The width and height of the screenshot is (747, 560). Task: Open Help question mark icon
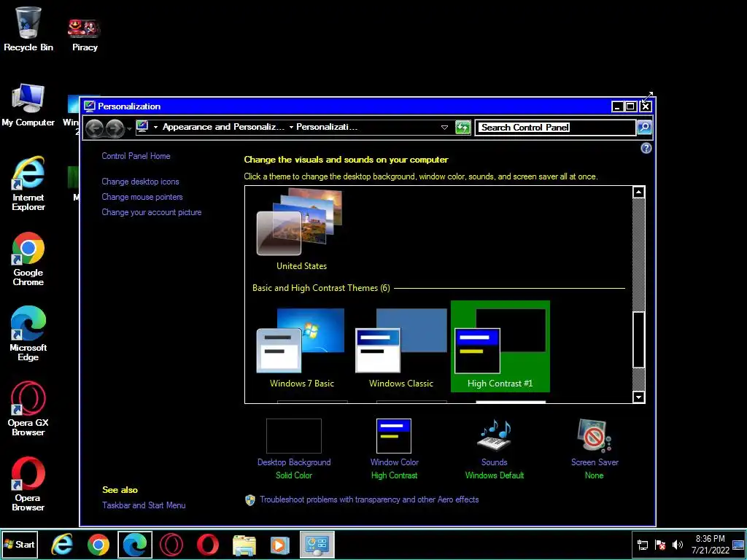pos(646,148)
